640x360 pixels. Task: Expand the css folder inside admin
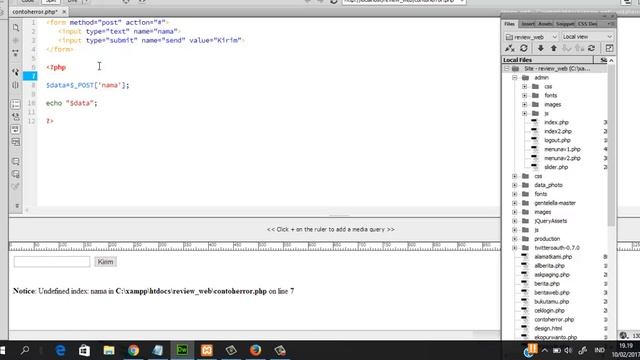pyautogui.click(x=524, y=87)
